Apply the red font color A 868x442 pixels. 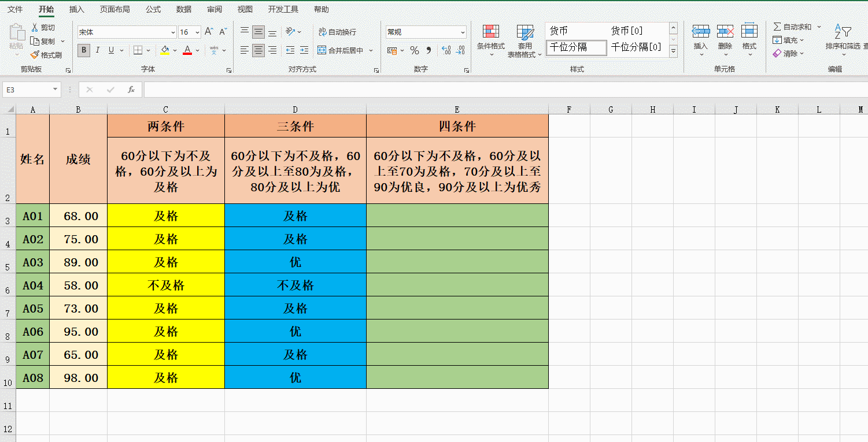pyautogui.click(x=187, y=50)
